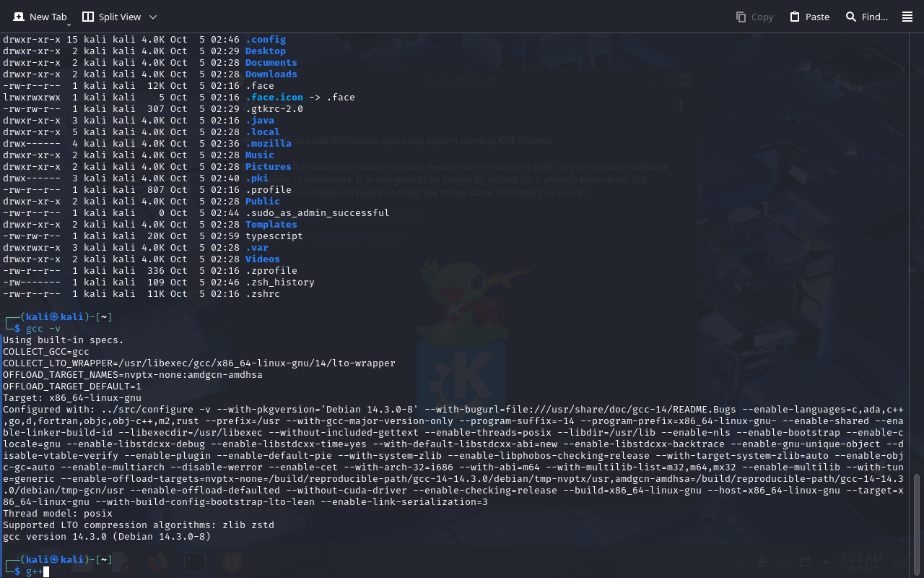Expand the New Tab profile dropdown arrow
The width and height of the screenshot is (924, 578).
(69, 24)
